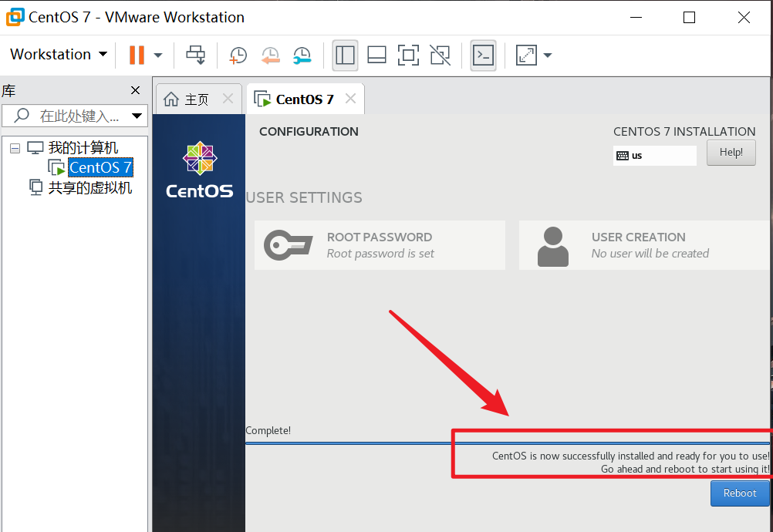Click the installation progress bar

[508, 443]
